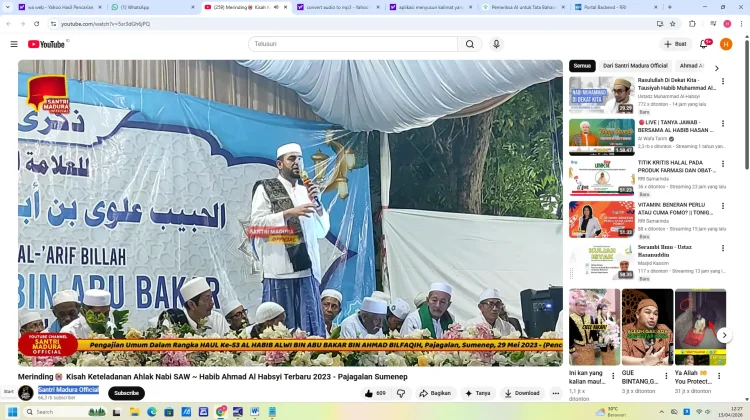Select the Ahmad Al chip
This screenshot has height=420, width=750.
tap(691, 66)
